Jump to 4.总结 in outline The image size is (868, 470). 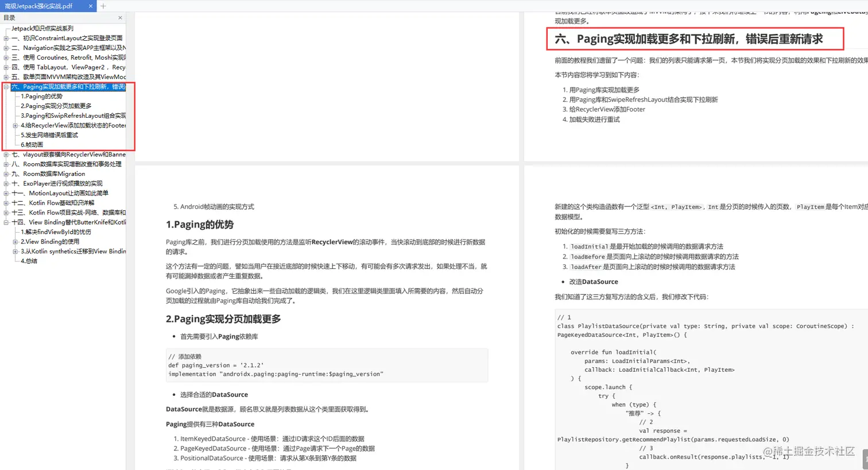(x=29, y=261)
